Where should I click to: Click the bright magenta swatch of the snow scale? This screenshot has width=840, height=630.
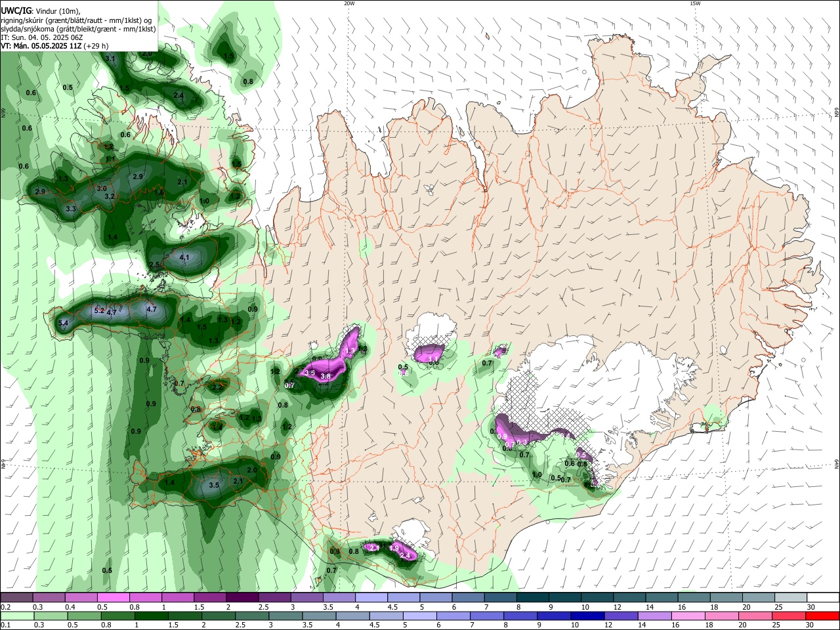point(113,598)
